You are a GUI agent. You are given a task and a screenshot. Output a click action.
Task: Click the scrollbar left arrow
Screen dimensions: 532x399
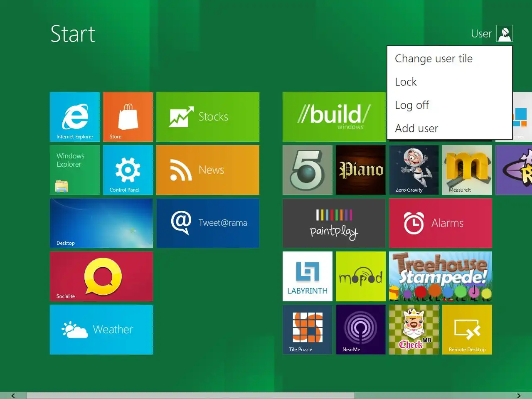(x=13, y=396)
